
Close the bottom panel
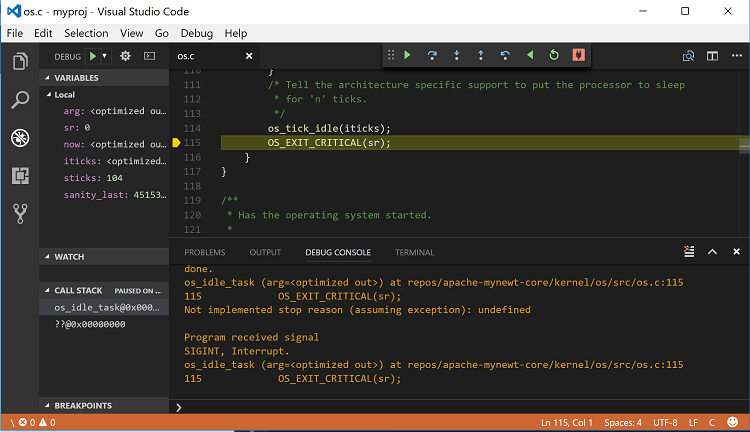[x=737, y=252]
